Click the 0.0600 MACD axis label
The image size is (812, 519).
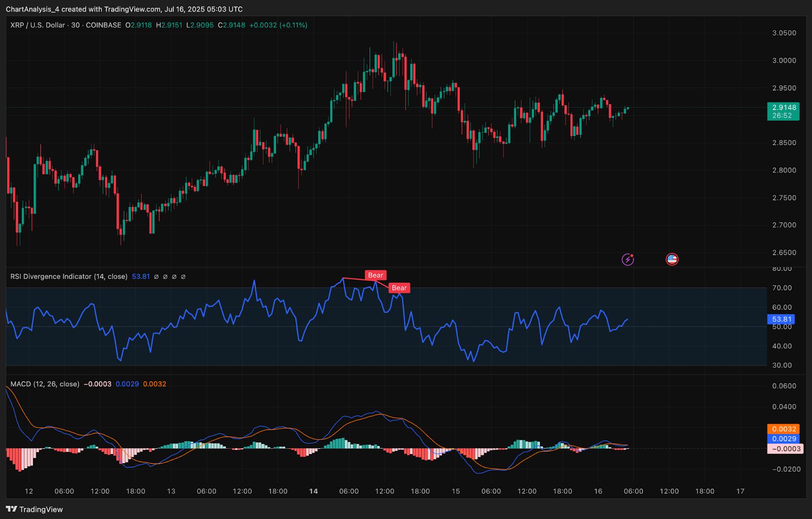(x=784, y=386)
